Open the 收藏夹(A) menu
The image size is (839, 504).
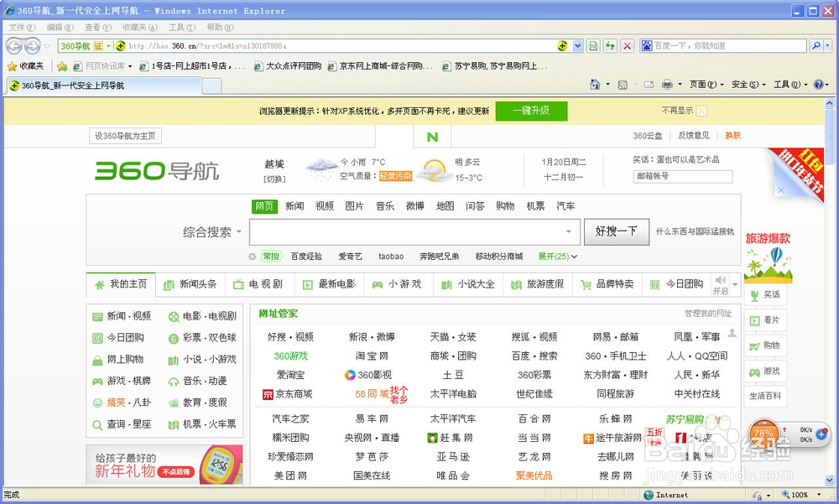point(139,28)
